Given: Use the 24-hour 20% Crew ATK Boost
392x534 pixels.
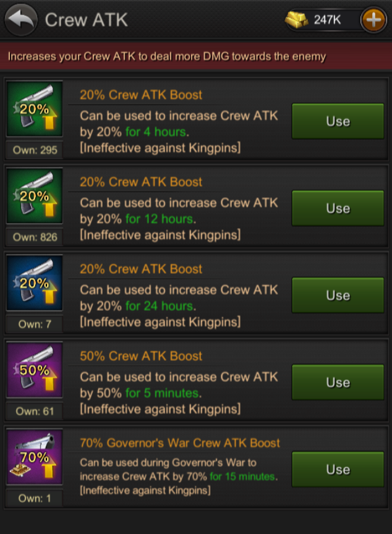Looking at the screenshot, I should coord(338,296).
